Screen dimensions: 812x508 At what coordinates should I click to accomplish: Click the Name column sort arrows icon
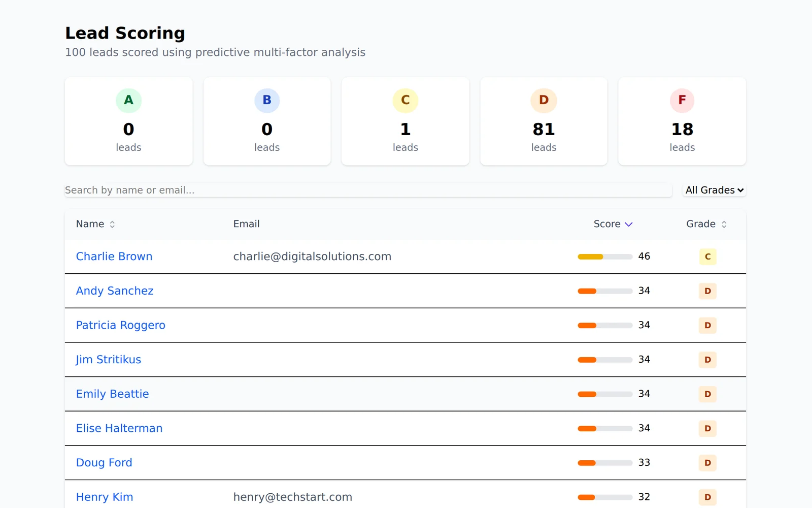[x=112, y=224]
